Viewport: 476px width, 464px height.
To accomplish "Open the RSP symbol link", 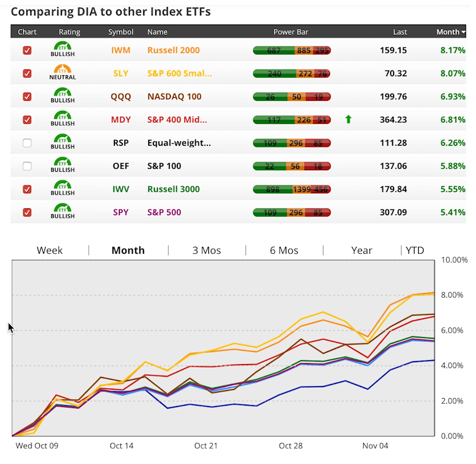I will (121, 143).
